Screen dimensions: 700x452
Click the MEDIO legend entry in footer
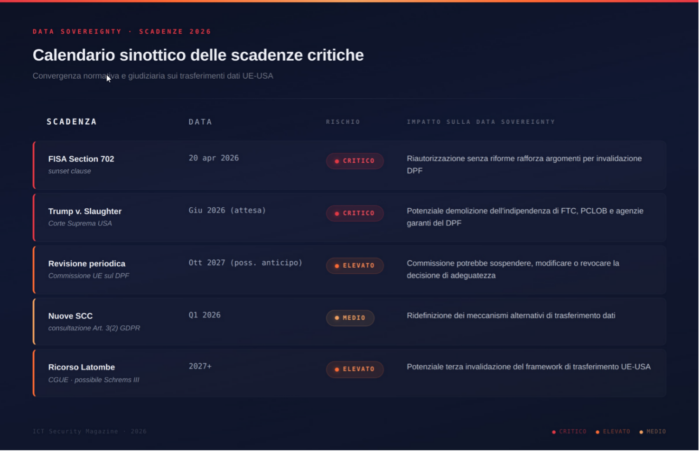tap(653, 431)
